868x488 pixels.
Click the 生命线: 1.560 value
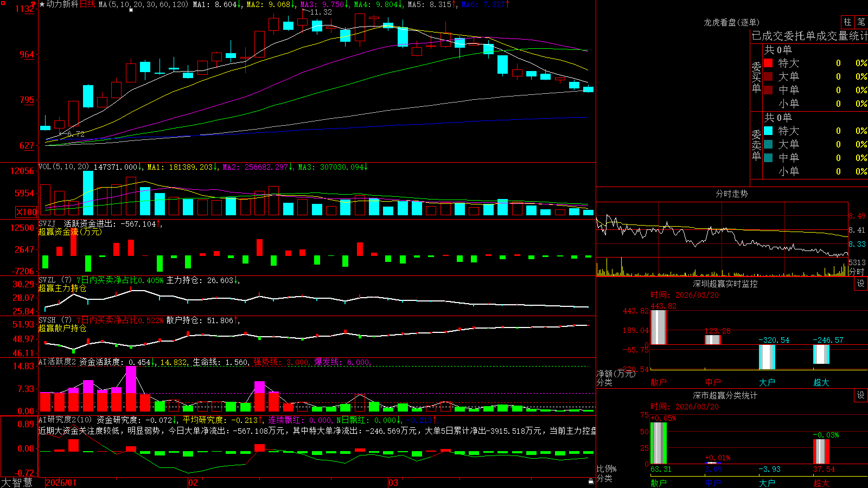coord(221,362)
